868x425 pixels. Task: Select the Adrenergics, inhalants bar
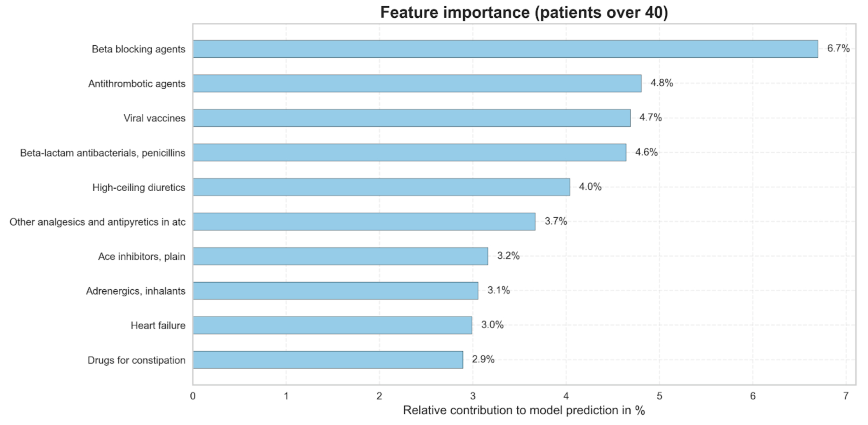pos(335,291)
